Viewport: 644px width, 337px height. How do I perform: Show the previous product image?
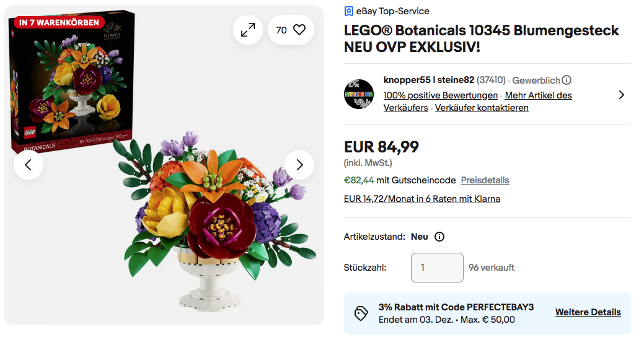coord(29,165)
